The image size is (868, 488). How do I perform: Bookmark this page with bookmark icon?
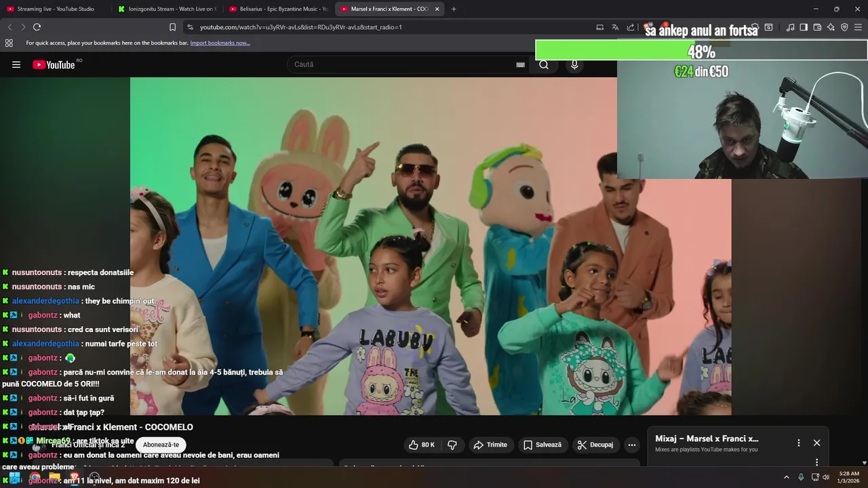click(172, 27)
